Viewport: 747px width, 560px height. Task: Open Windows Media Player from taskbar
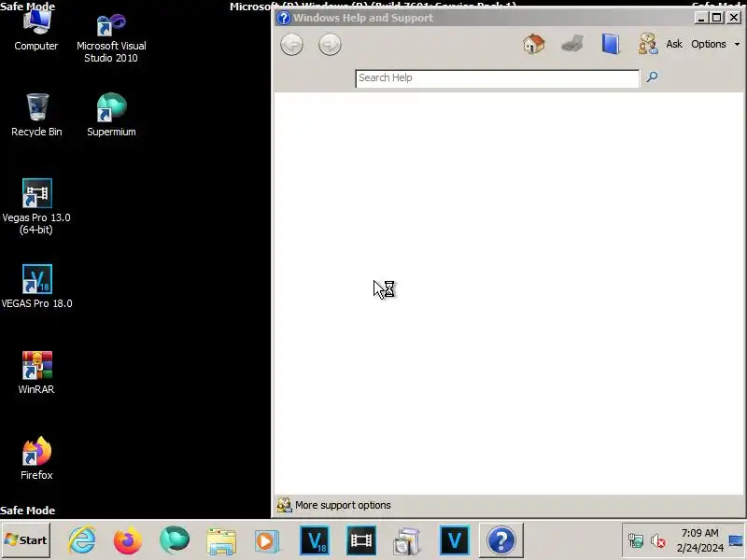click(267, 541)
